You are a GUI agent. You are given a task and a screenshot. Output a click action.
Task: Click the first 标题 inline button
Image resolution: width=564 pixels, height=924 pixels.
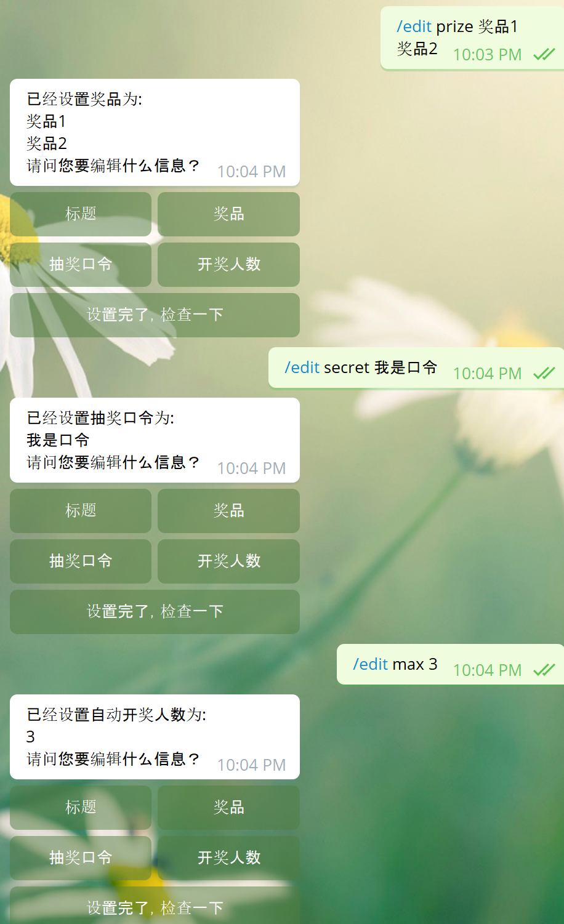81,214
